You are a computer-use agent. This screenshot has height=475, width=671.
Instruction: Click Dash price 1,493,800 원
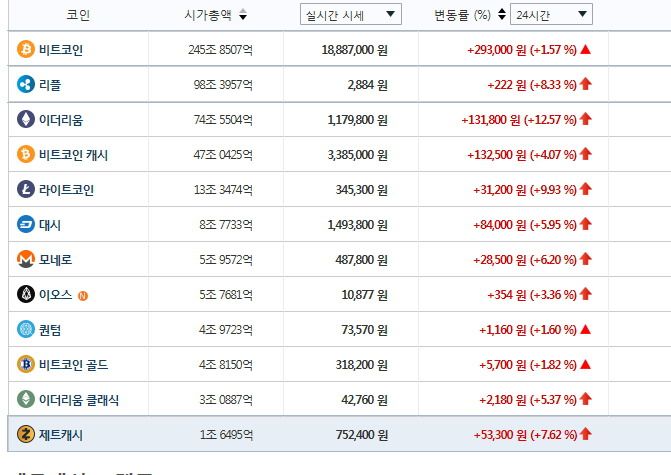(357, 225)
